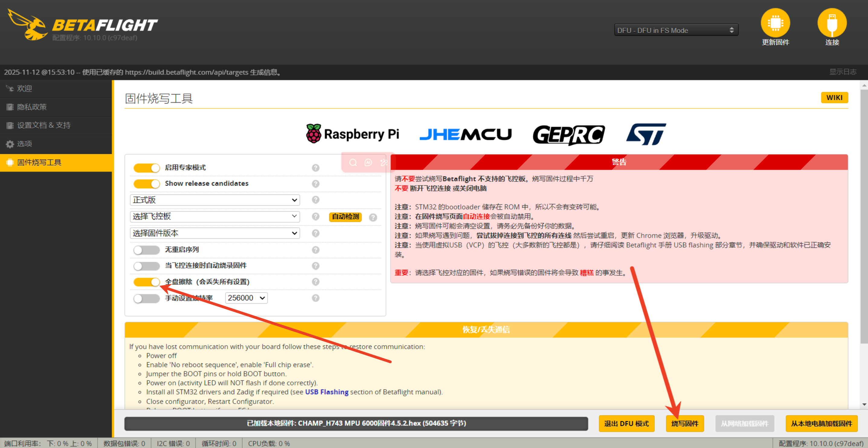Go to the 欢迎 welcome sidebar tab

coord(24,89)
